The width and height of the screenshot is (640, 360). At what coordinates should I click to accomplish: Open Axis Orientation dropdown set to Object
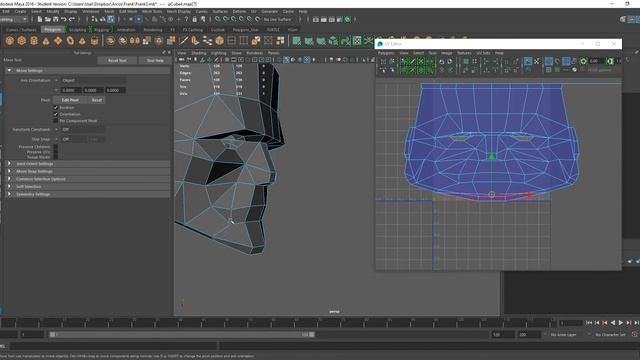point(93,80)
